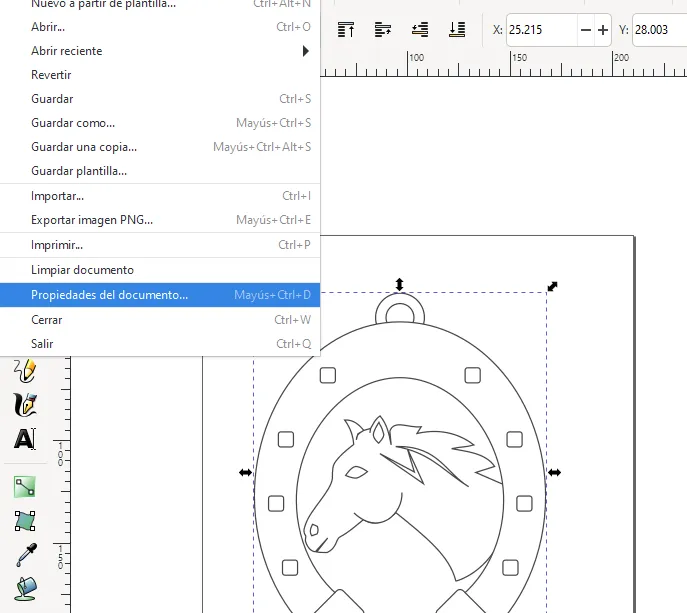Click Lower selection one step icon

[420, 30]
